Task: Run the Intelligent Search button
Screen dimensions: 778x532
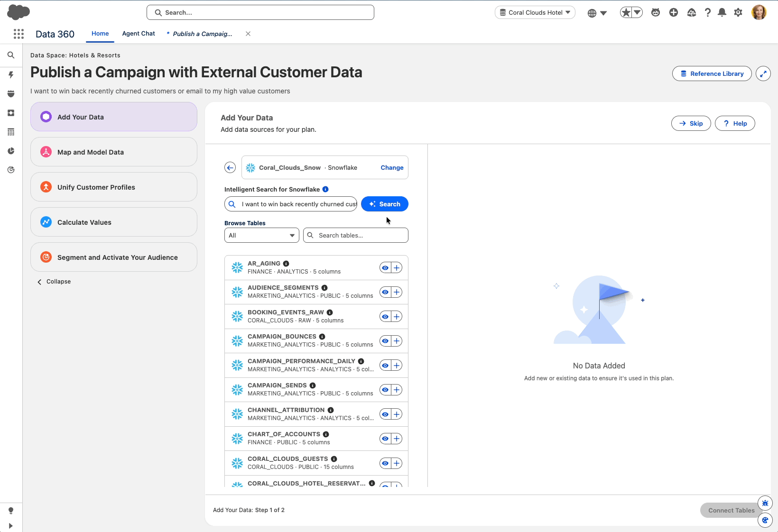Action: [385, 204]
